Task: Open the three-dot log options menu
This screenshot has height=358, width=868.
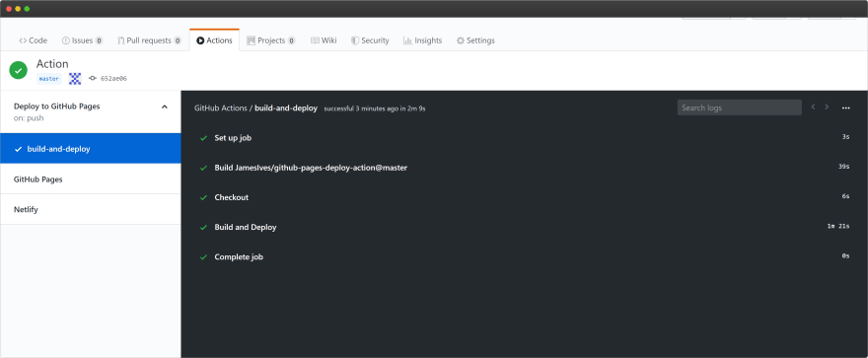Action: click(x=845, y=107)
